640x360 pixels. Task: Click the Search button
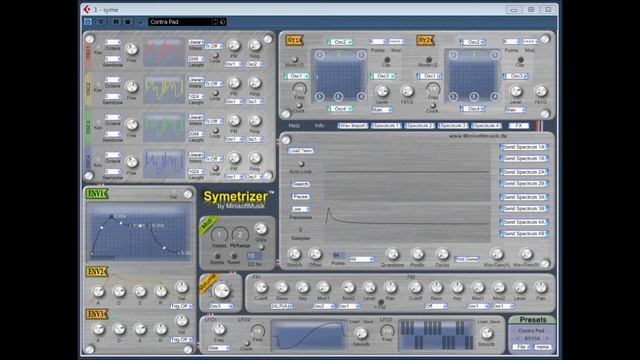(300, 184)
